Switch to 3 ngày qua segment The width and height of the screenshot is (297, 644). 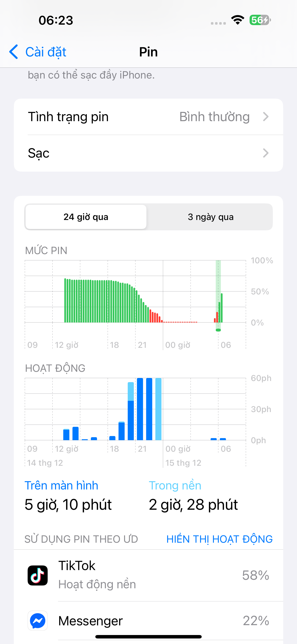click(x=210, y=217)
